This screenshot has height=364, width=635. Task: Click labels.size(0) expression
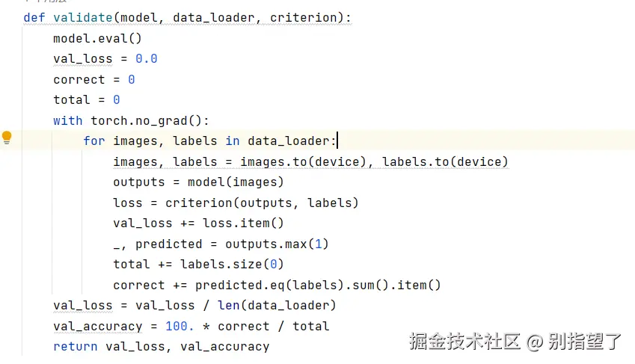pyautogui.click(x=232, y=264)
